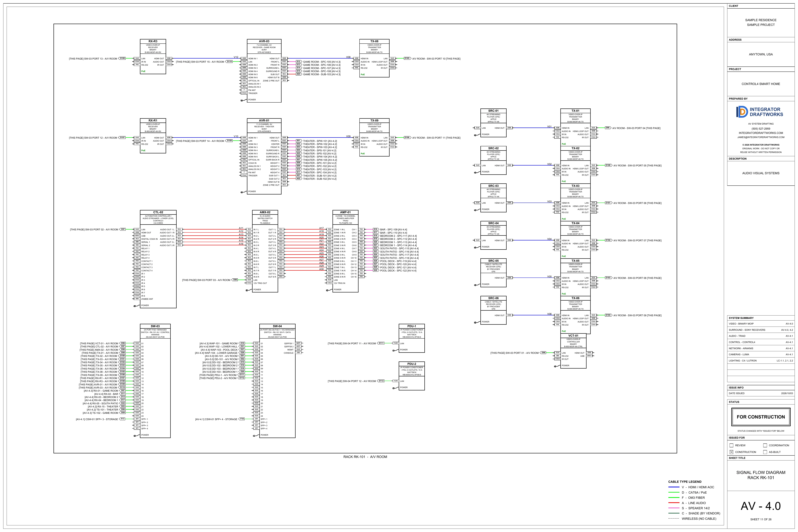Select the TX-08 transmitter block title

pos(374,41)
